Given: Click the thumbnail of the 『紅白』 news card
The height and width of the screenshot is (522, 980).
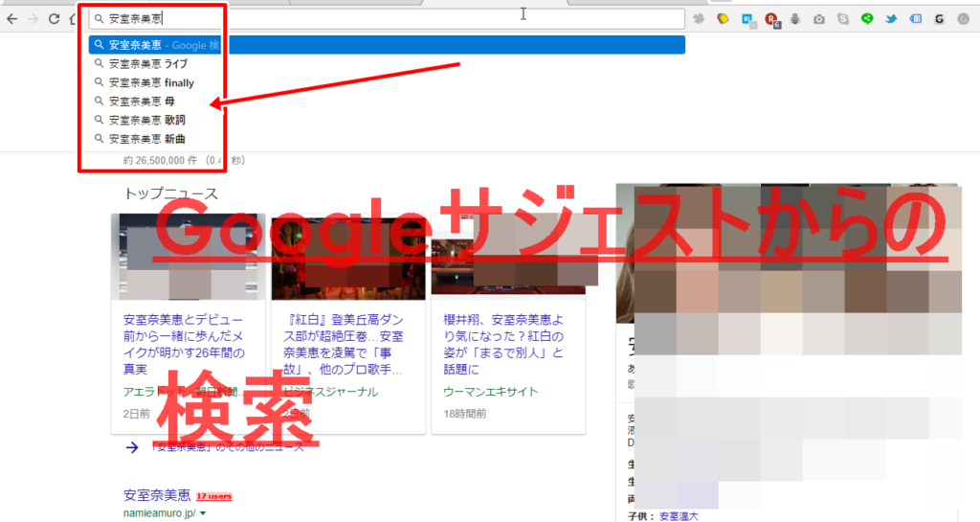Looking at the screenshot, I should (x=348, y=257).
